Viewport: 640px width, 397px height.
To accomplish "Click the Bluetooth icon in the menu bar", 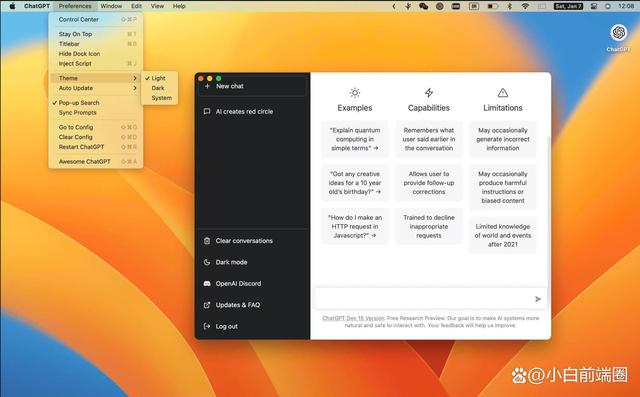I will click(x=509, y=6).
